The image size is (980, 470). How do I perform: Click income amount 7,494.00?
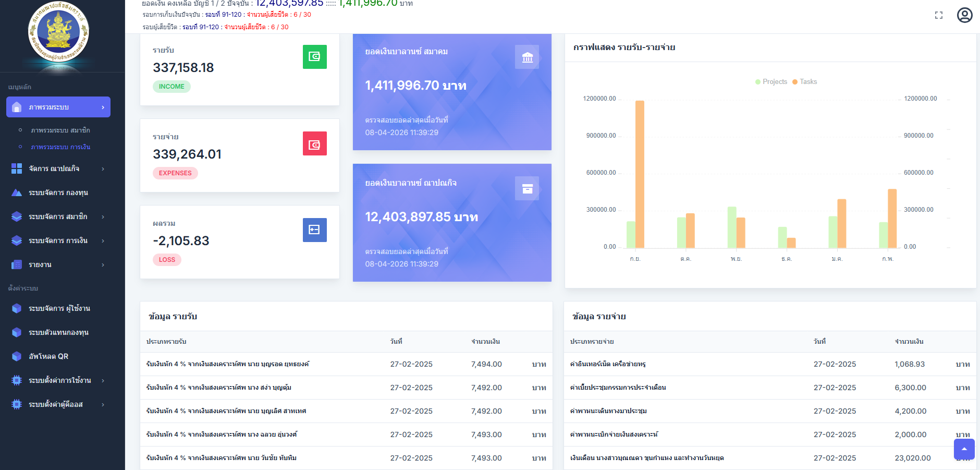(486, 364)
